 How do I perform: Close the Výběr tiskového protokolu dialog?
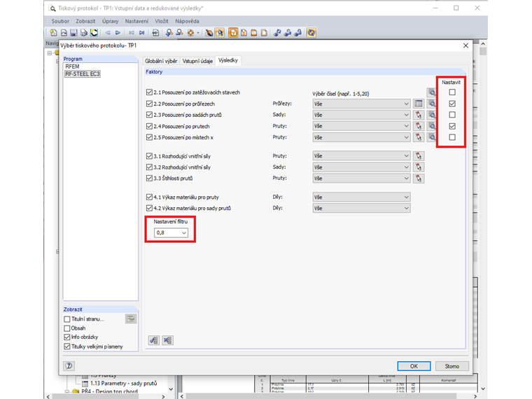465,45
